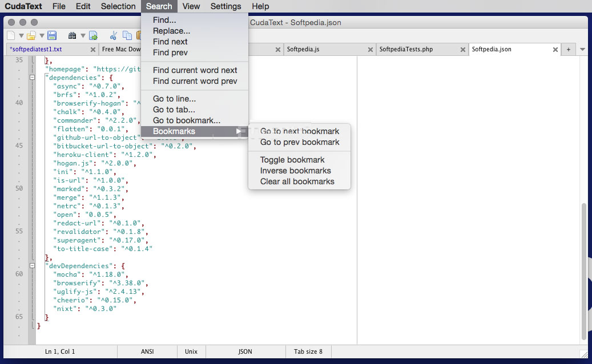Open the Settings menu
The image size is (592, 364).
225,6
